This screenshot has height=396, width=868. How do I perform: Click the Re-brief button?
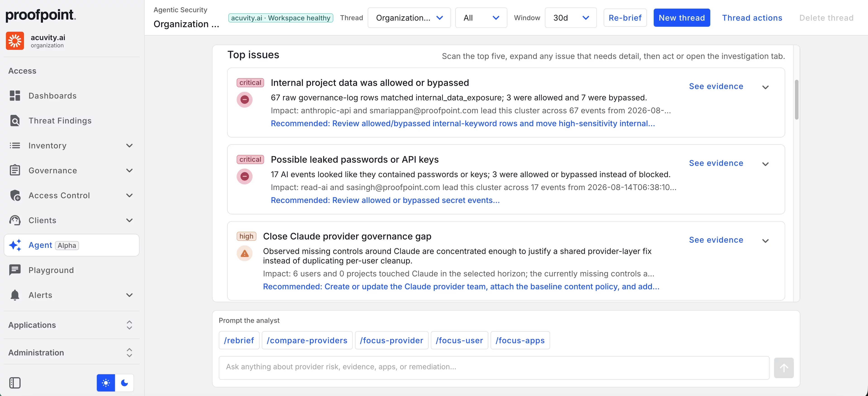click(625, 18)
